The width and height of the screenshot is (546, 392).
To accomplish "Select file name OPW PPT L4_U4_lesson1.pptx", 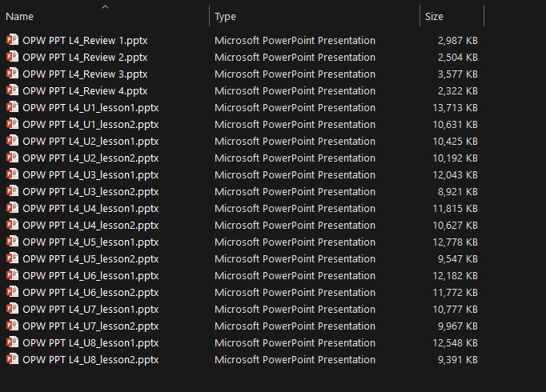I will 90,208.
